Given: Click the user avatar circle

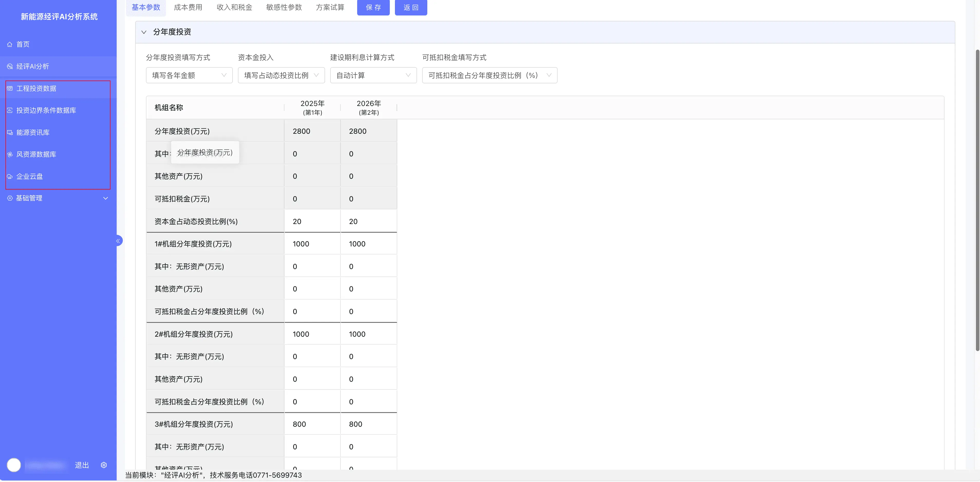Looking at the screenshot, I should point(14,465).
